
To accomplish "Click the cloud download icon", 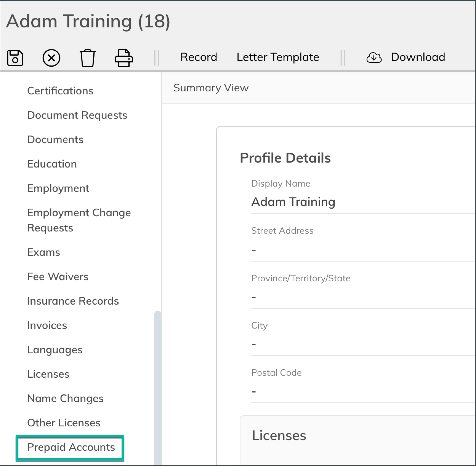I will [374, 58].
